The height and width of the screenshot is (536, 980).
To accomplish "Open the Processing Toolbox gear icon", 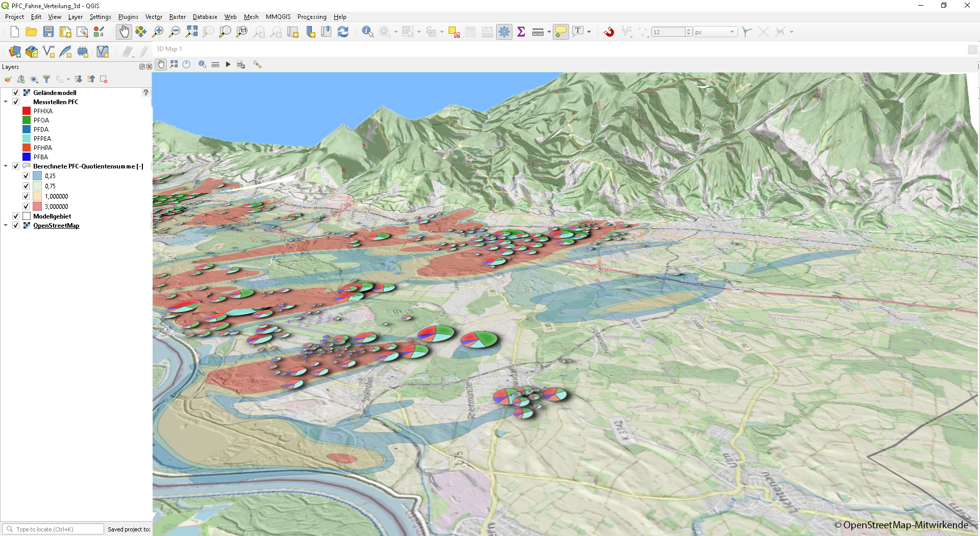I will point(504,32).
